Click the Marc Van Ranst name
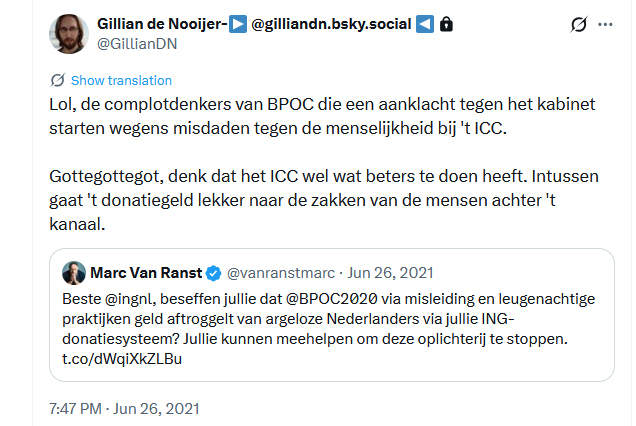 [146, 272]
